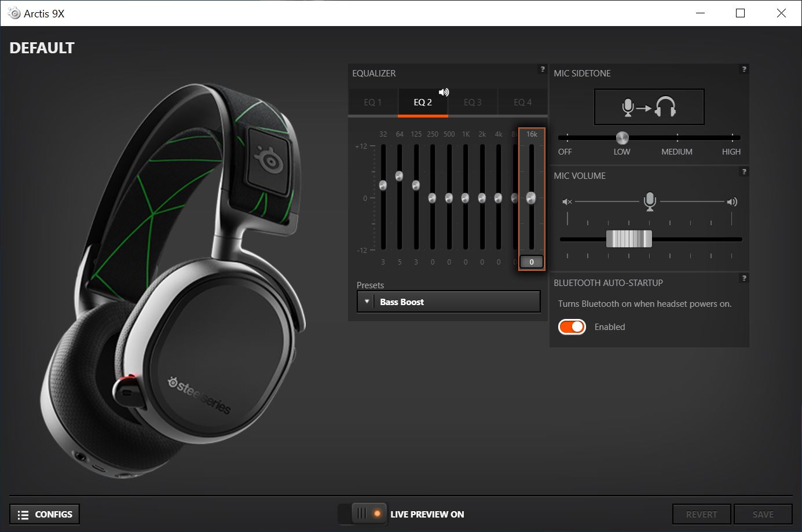Click the microphone icon in Mic Volume
Viewport: 802px width, 532px height.
[650, 201]
